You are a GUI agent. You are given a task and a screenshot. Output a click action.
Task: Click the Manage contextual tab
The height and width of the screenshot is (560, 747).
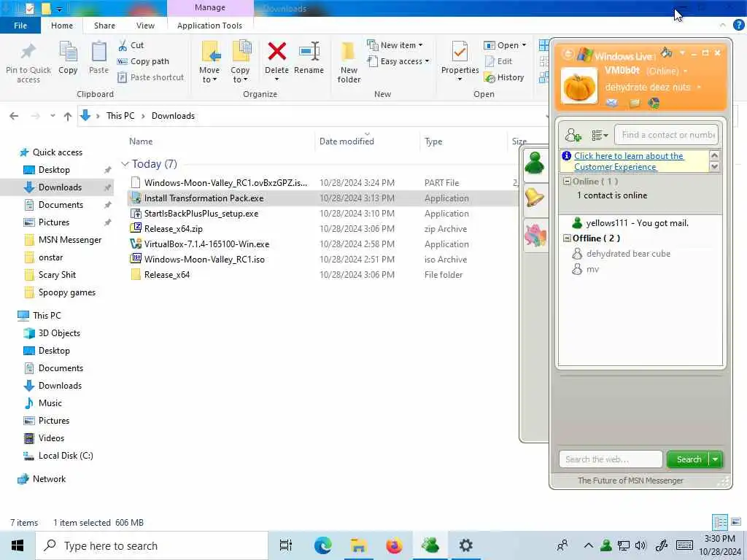[x=210, y=7]
